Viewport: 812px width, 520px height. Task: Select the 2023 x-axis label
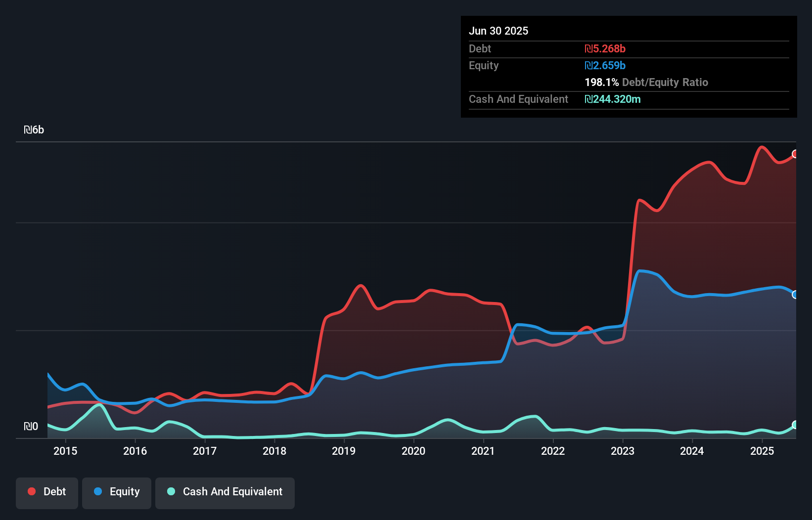[x=623, y=451]
